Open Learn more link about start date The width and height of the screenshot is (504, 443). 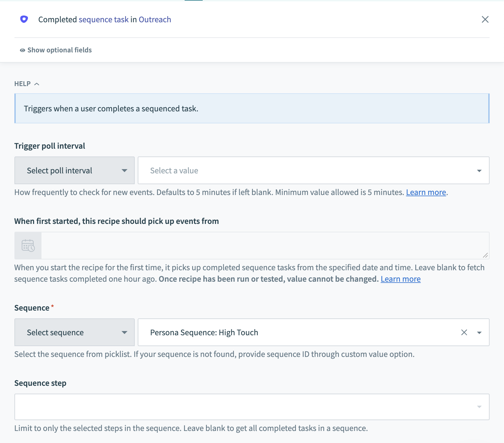tap(400, 279)
